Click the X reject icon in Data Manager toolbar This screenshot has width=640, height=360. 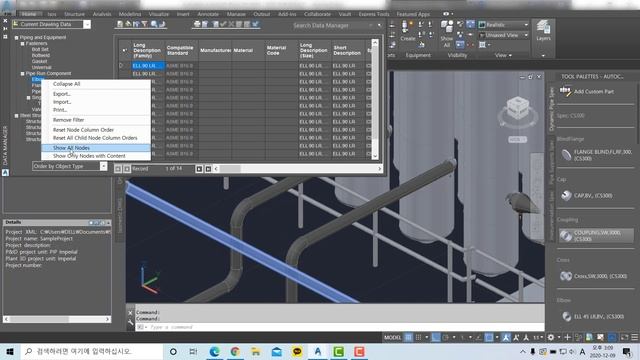pyautogui.click(x=231, y=24)
